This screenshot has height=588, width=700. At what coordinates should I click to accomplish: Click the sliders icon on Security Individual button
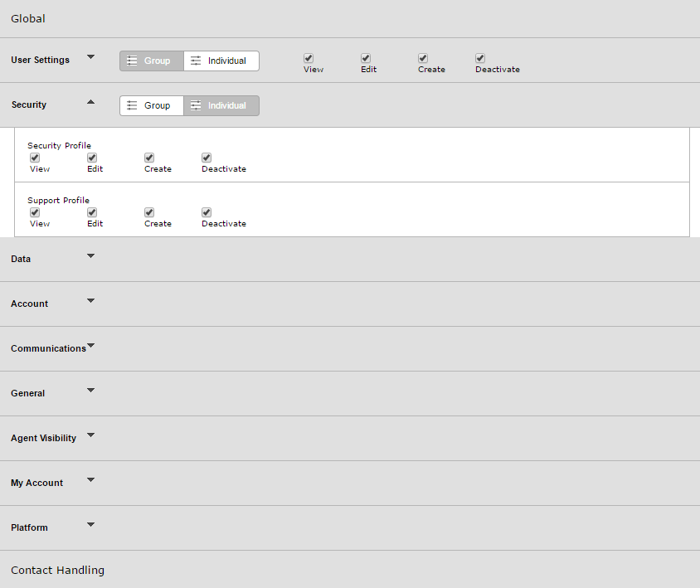[196, 105]
